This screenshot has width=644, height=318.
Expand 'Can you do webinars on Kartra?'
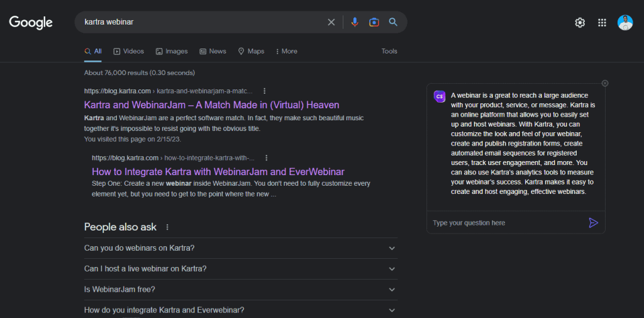pos(241,248)
